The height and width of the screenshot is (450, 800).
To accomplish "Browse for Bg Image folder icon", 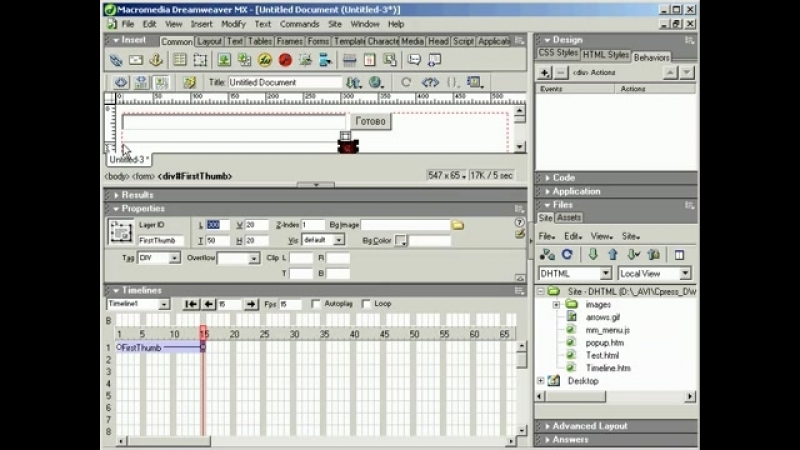I will tap(458, 225).
